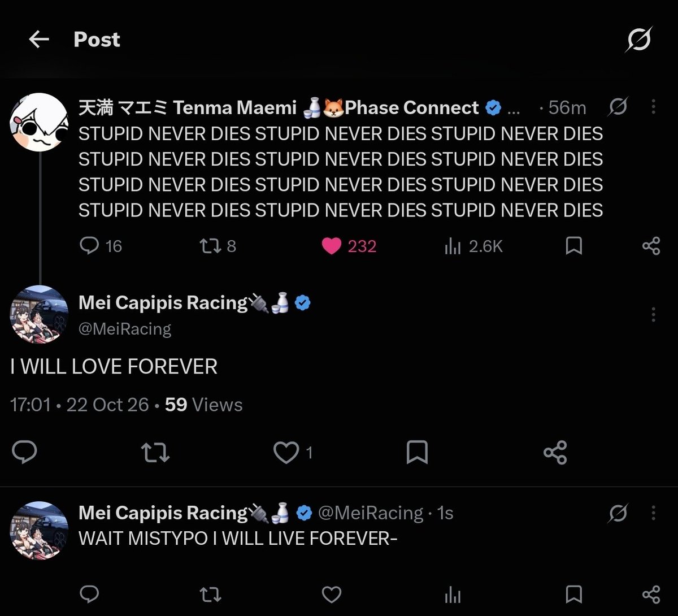Go back using the arrow beside Post
The width and height of the screenshot is (678, 616).
(x=39, y=40)
